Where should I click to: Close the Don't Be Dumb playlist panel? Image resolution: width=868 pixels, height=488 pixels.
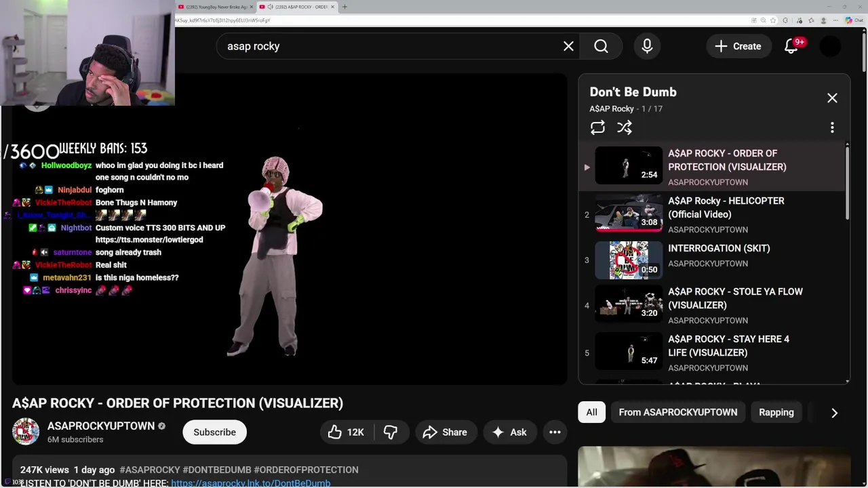[x=832, y=98]
